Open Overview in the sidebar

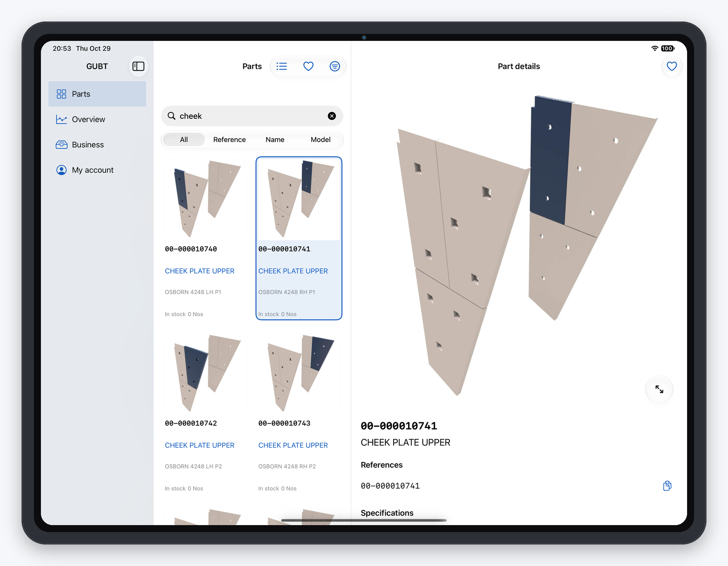97,119
